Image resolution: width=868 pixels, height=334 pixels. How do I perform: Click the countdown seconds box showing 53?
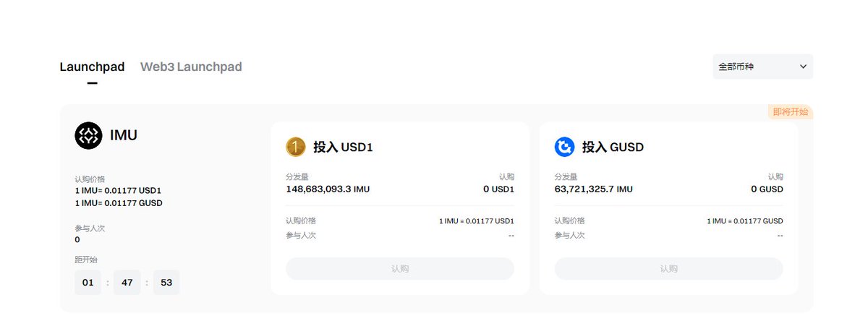point(166,283)
